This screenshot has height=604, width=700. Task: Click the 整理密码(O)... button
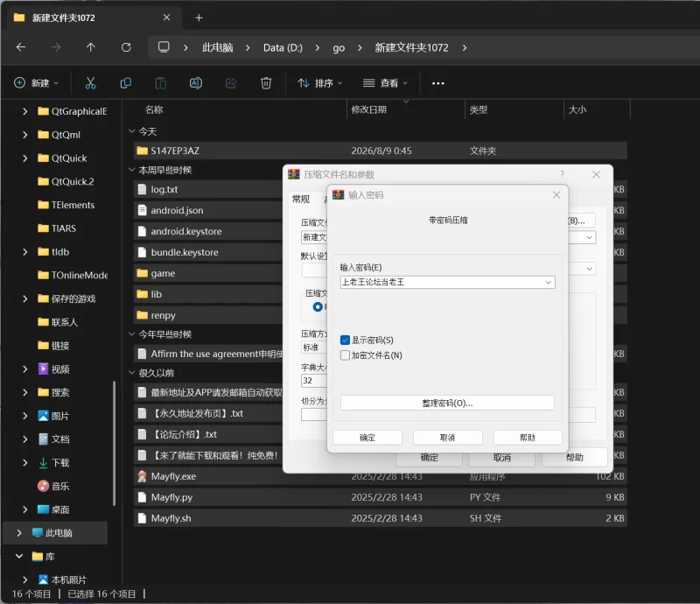click(x=447, y=403)
